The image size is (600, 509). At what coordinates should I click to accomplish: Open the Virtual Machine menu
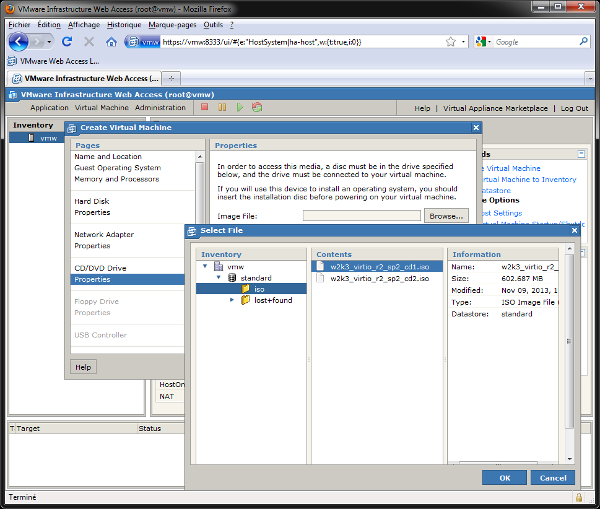coord(101,108)
